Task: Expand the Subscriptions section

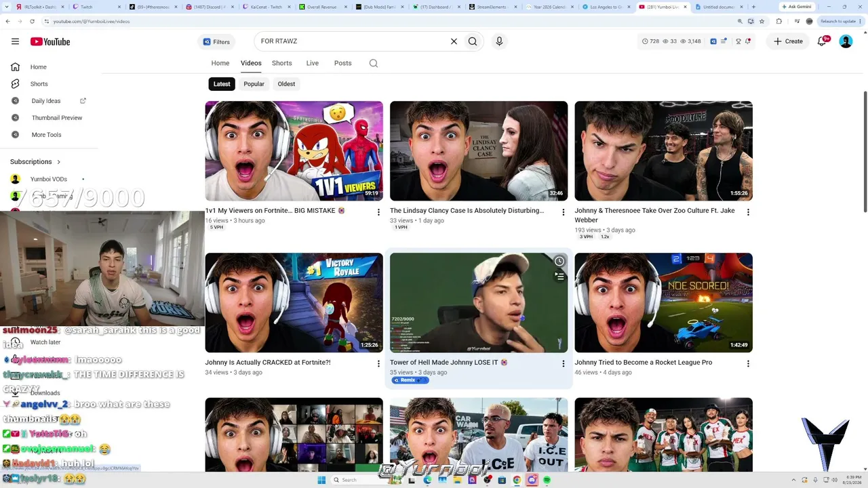Action: point(35,162)
